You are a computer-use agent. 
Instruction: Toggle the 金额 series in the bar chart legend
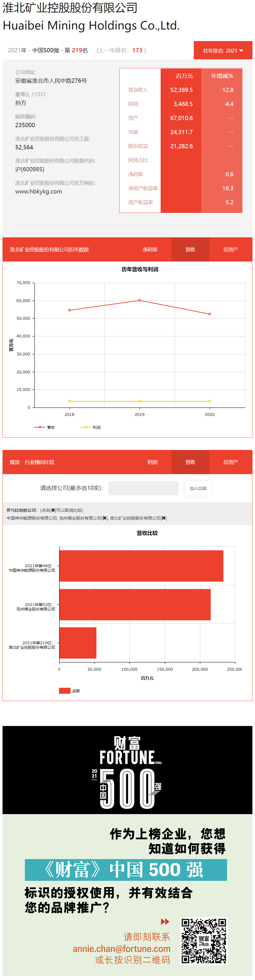(x=70, y=690)
